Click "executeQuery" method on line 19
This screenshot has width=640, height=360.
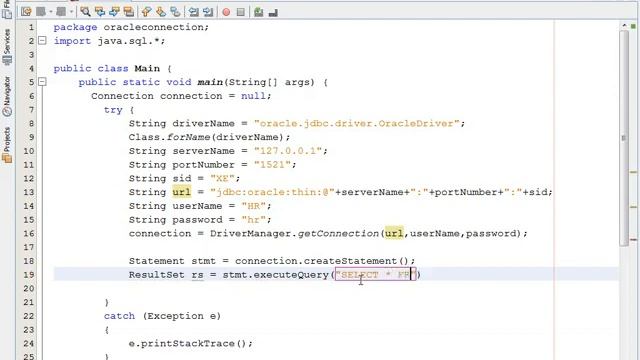[291, 275]
